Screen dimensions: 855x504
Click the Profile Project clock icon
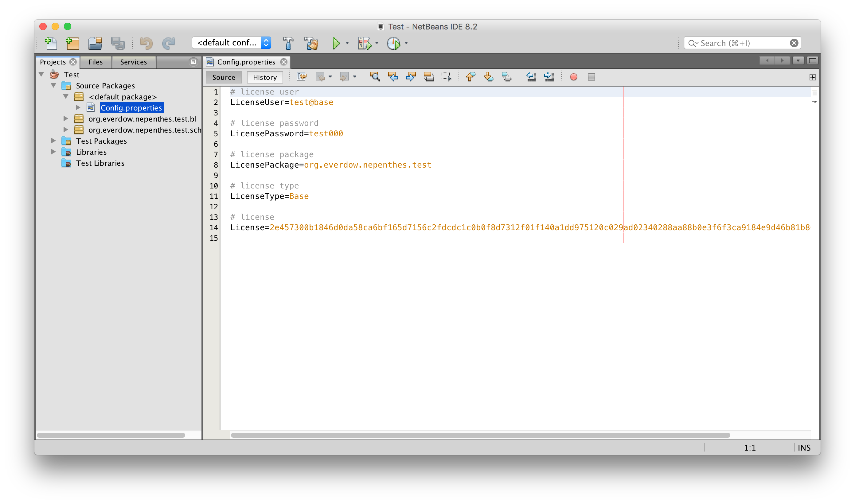click(x=393, y=43)
